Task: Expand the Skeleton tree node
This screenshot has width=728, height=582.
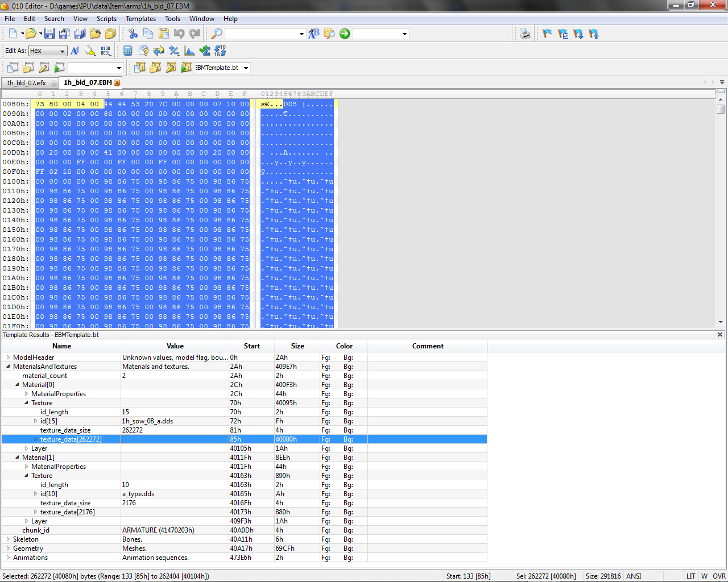Action: [x=8, y=539]
